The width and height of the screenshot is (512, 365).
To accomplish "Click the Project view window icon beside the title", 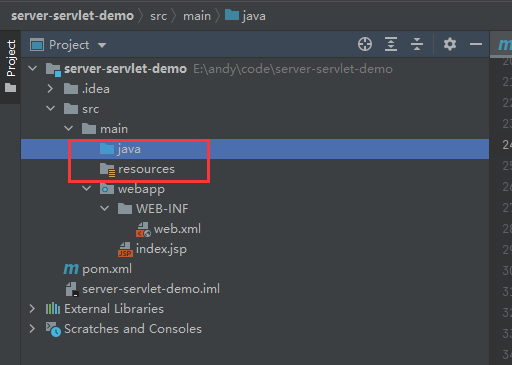I will click(x=37, y=44).
